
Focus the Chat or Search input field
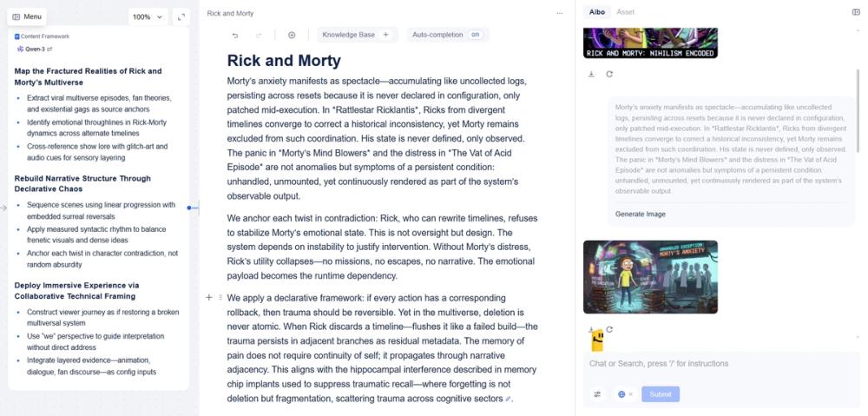(720, 364)
